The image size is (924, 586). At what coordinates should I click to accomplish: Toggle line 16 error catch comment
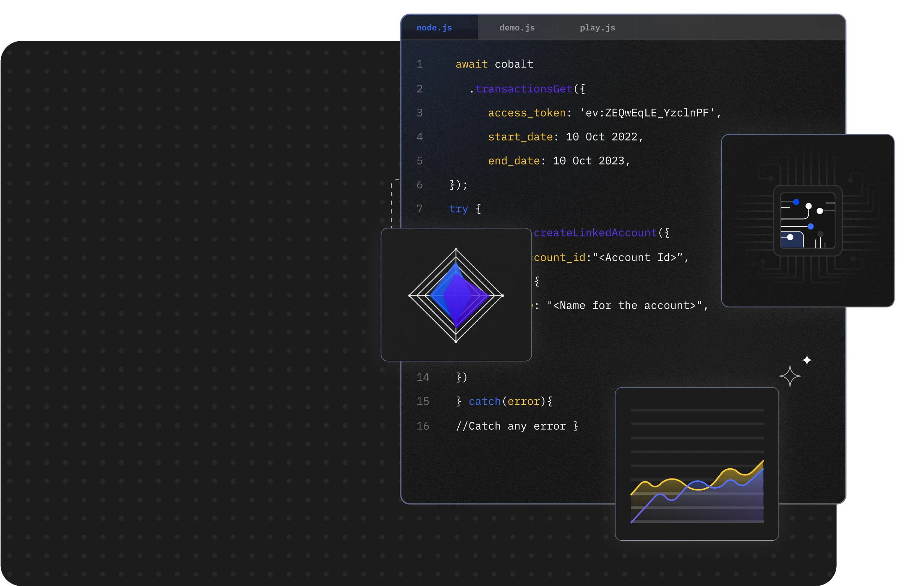point(516,426)
